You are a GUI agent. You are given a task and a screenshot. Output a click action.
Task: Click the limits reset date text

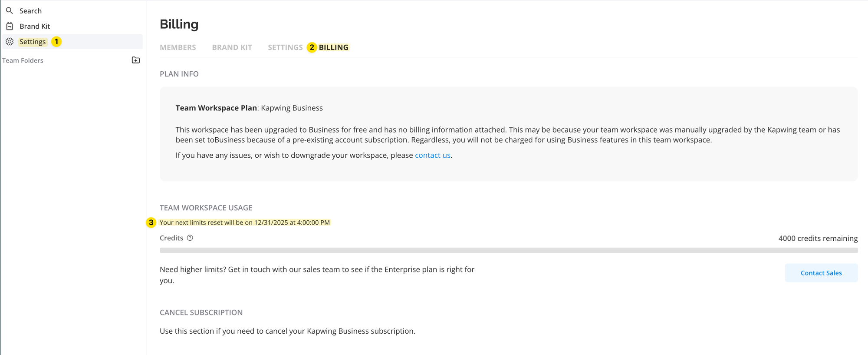click(245, 222)
